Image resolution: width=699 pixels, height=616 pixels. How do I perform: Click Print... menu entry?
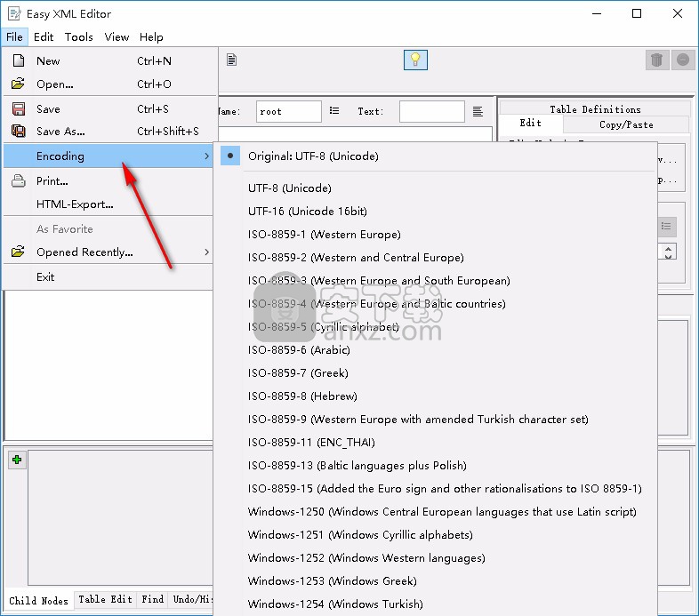pyautogui.click(x=108, y=181)
